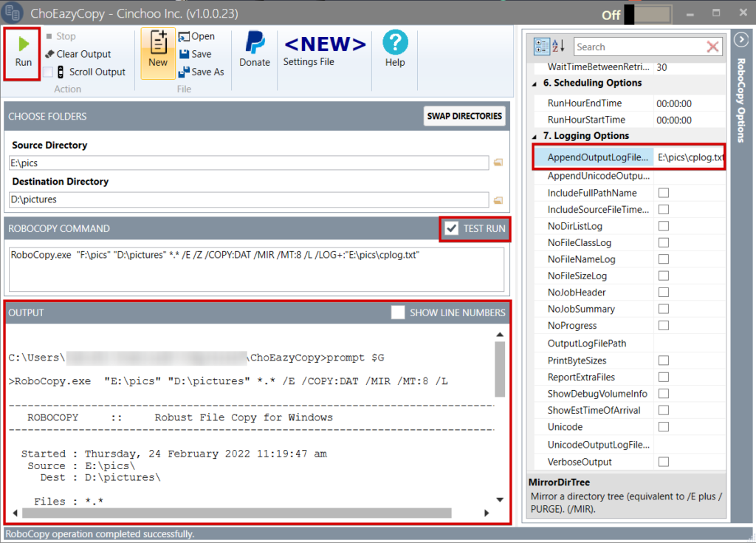Open the NEW Settings File feature

point(324,44)
